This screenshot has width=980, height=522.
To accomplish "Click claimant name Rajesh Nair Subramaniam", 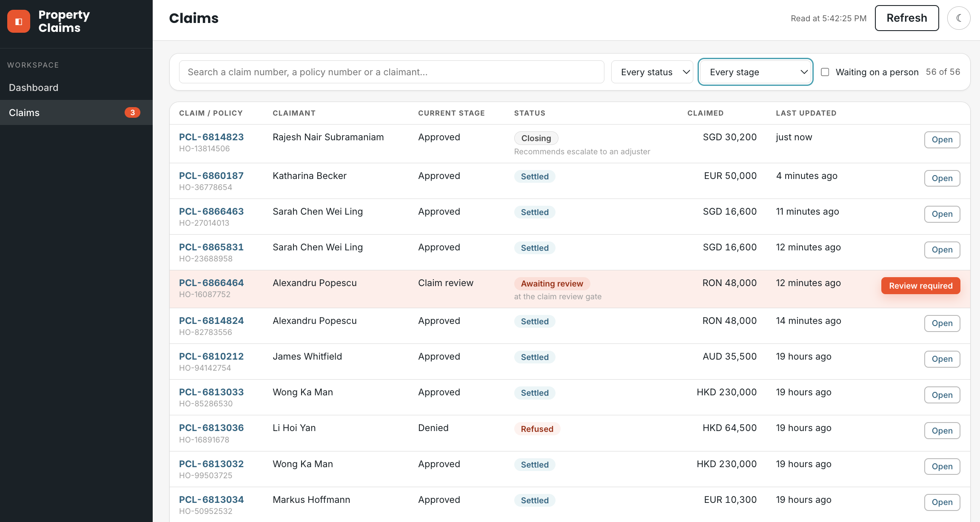I will tap(328, 137).
